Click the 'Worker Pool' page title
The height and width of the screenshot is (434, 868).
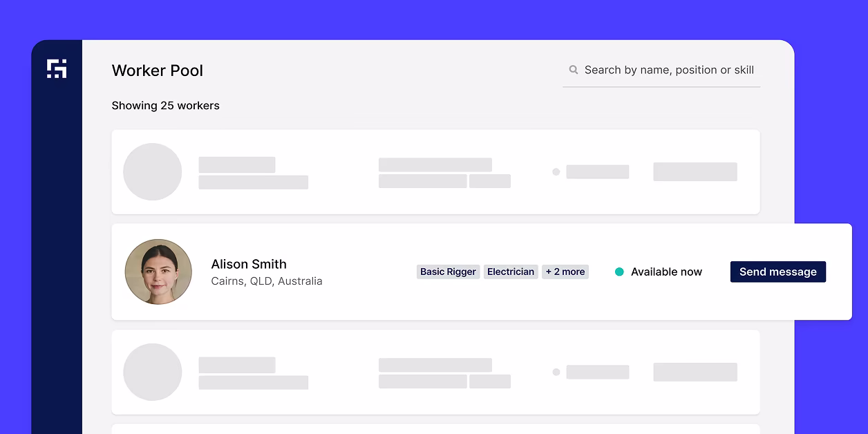point(158,70)
